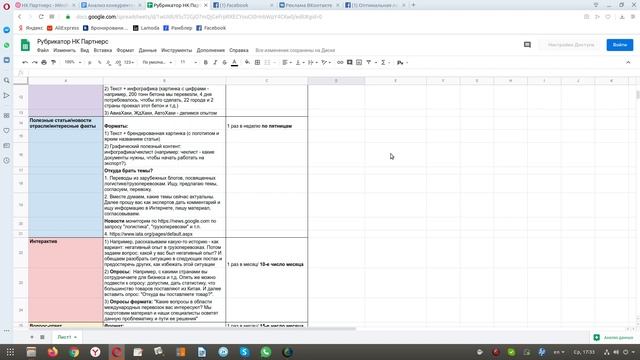Open the Facebook bookmark

tap(211, 28)
